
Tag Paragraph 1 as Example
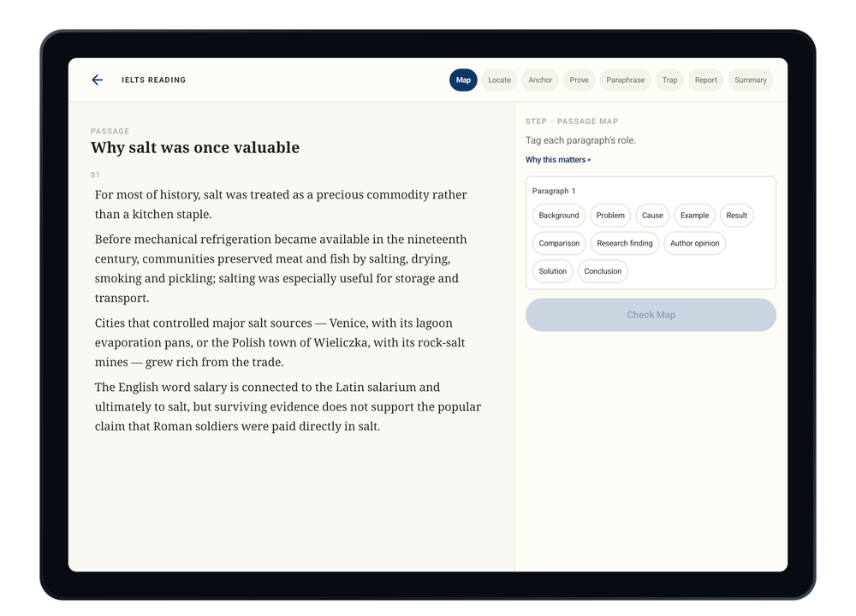click(x=694, y=216)
